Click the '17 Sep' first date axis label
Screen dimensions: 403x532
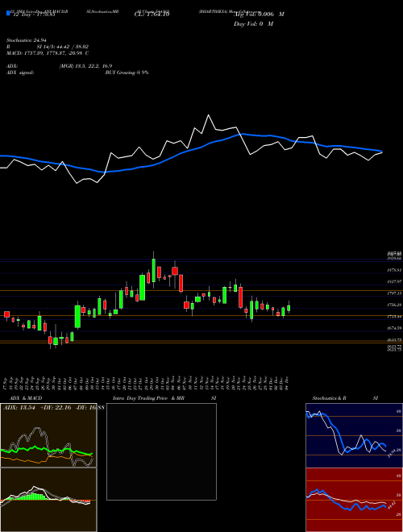pyautogui.click(x=6, y=383)
